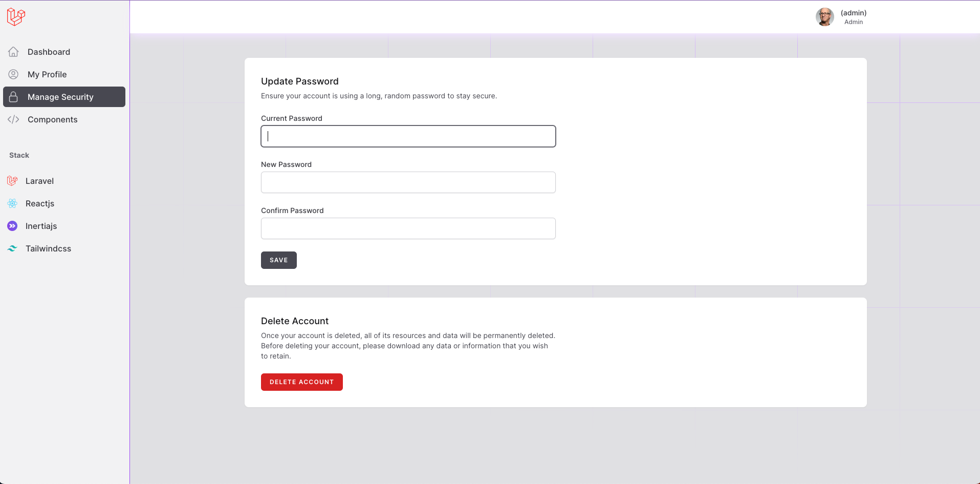
Task: Open My Profile from the sidebar
Action: click(x=47, y=74)
